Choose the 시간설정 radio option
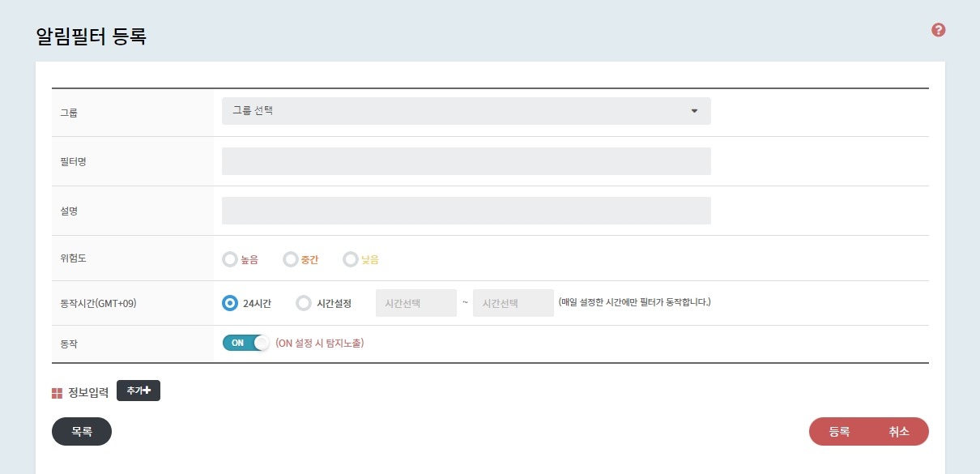The width and height of the screenshot is (980, 474). 304,303
